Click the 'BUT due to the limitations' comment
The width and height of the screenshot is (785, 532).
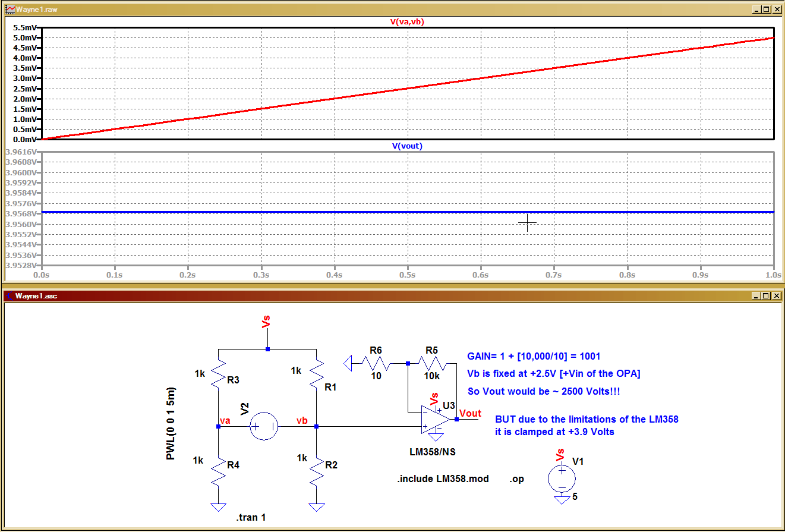[587, 419]
